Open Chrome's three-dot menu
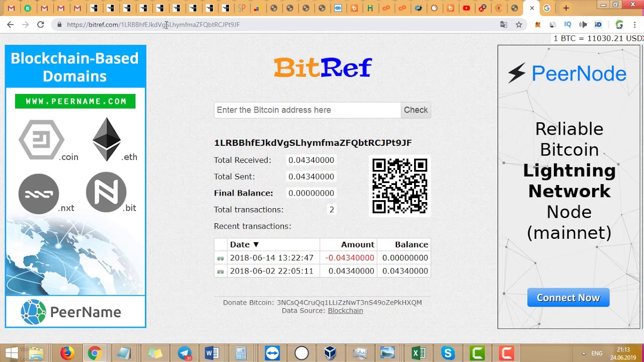The width and height of the screenshot is (644, 362). pos(634,24)
